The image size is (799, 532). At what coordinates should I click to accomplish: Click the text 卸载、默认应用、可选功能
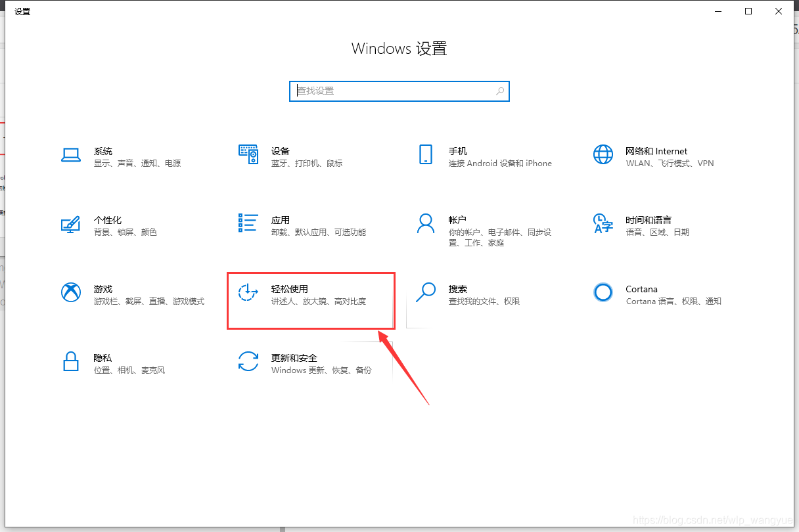tap(318, 233)
